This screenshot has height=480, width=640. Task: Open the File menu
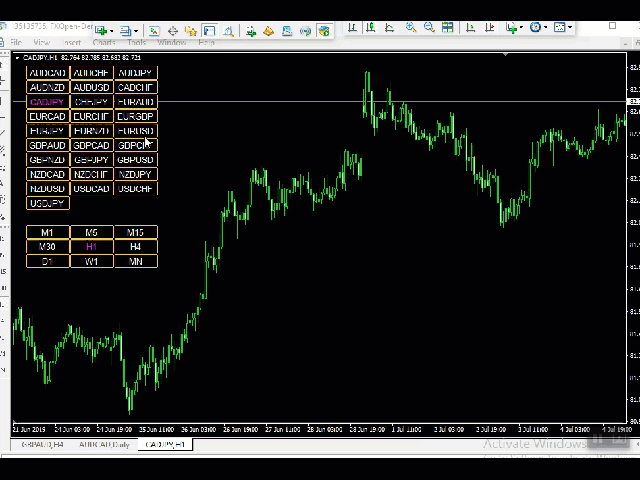(16, 42)
